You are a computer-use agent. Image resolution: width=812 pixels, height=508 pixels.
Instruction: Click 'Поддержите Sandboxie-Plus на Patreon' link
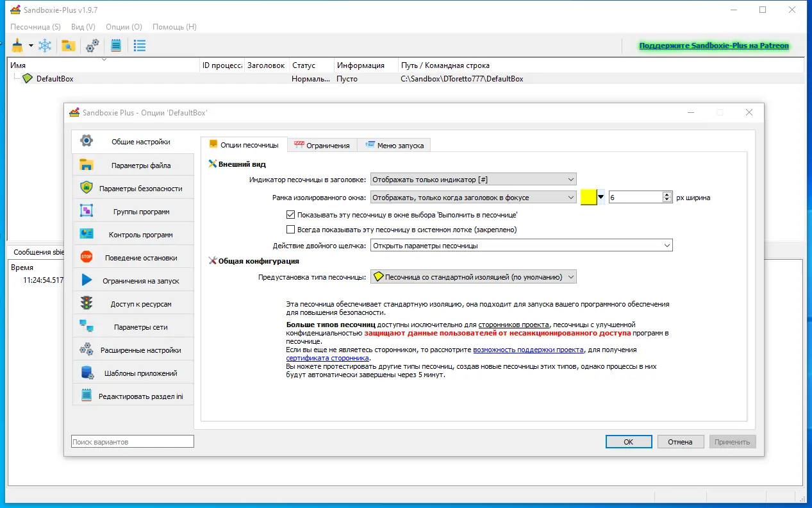[x=714, y=46]
